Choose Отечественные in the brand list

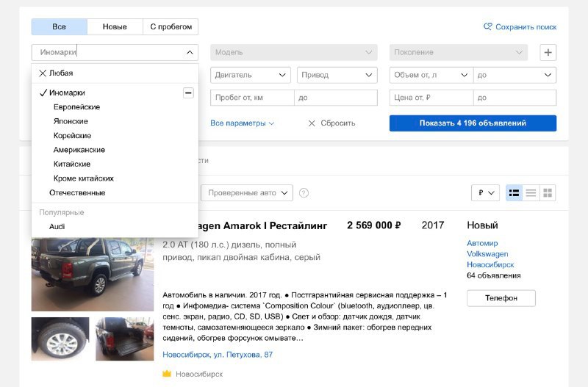point(115,192)
